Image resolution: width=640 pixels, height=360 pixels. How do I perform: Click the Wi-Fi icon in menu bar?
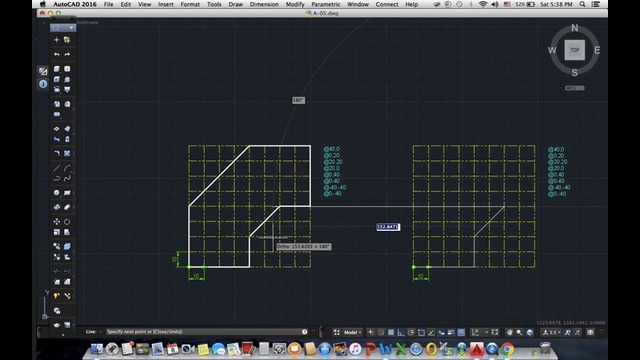pos(483,4)
